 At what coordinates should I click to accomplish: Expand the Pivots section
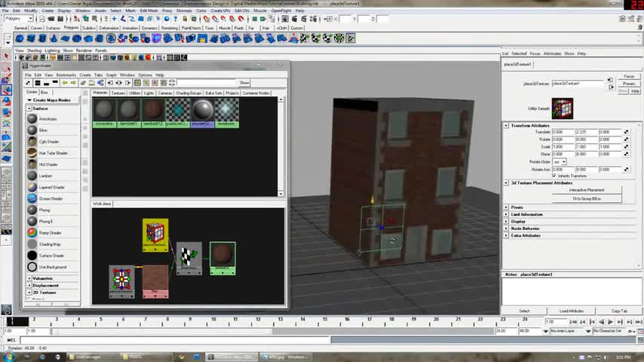point(506,207)
